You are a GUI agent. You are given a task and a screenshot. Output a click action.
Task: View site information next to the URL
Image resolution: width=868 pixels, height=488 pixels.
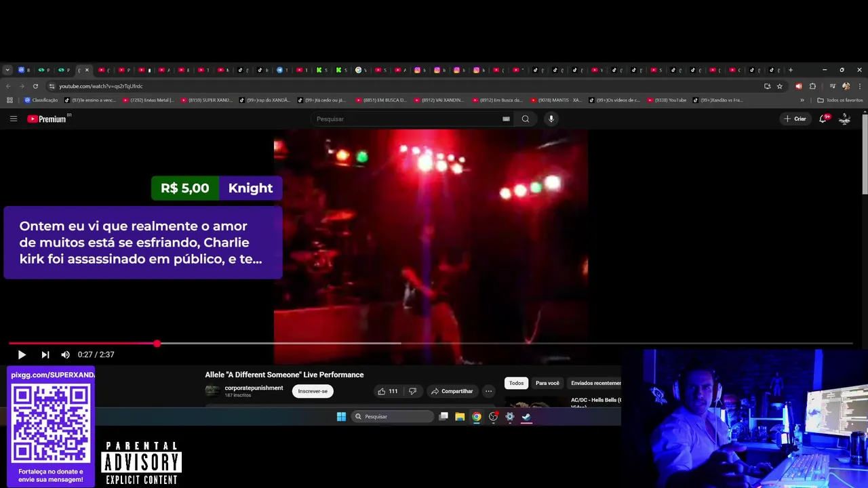[52, 86]
